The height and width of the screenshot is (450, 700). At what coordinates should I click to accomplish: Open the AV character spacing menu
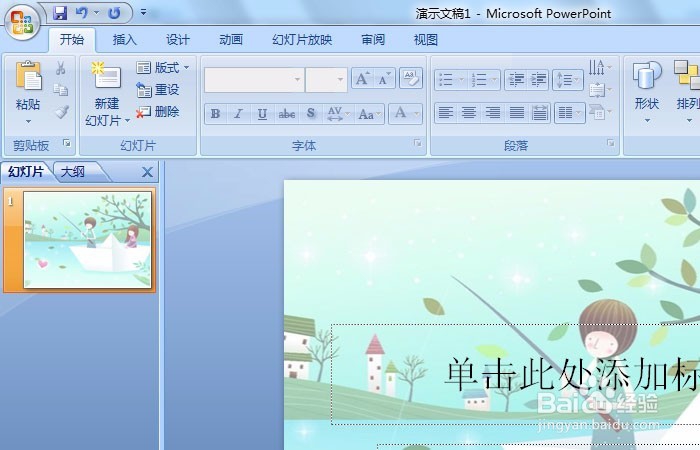coord(338,114)
